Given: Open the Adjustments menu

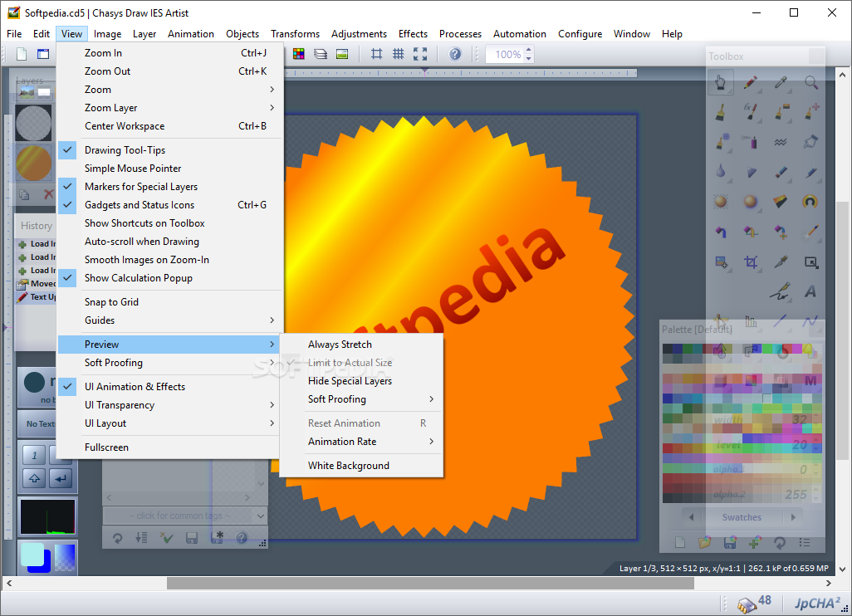Looking at the screenshot, I should click(360, 34).
